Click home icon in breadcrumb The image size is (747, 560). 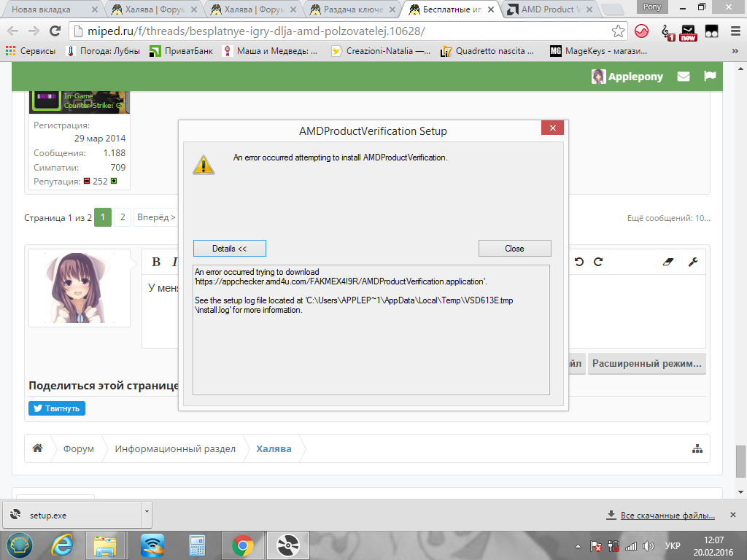[x=38, y=448]
